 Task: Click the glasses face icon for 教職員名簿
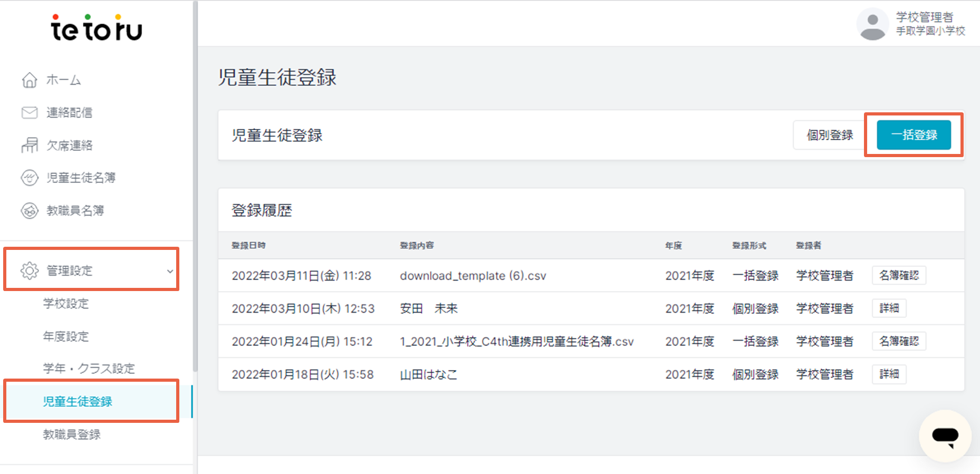[30, 210]
